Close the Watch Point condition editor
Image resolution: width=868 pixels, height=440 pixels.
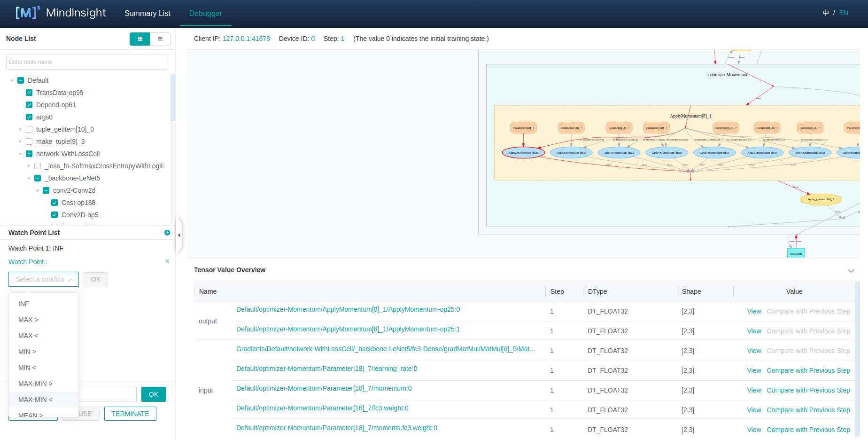tap(167, 261)
